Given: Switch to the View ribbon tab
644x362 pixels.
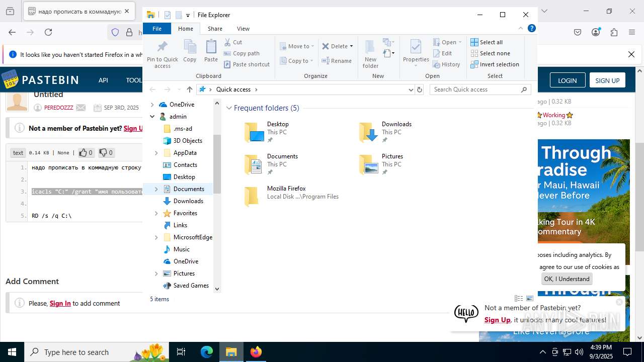Looking at the screenshot, I should [243, 29].
